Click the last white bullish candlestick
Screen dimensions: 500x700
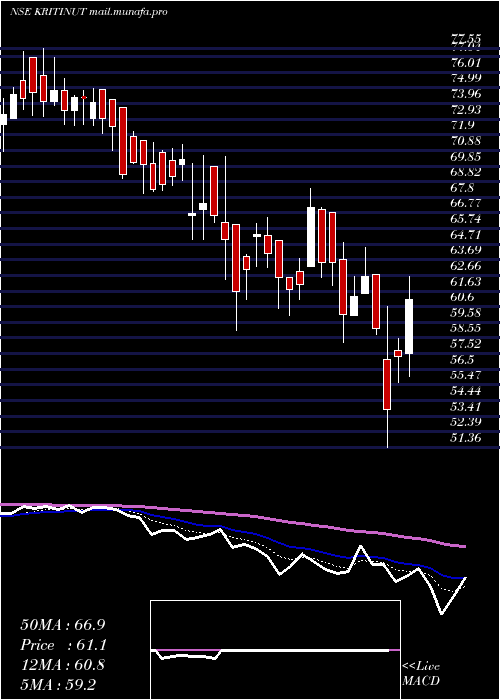click(409, 326)
